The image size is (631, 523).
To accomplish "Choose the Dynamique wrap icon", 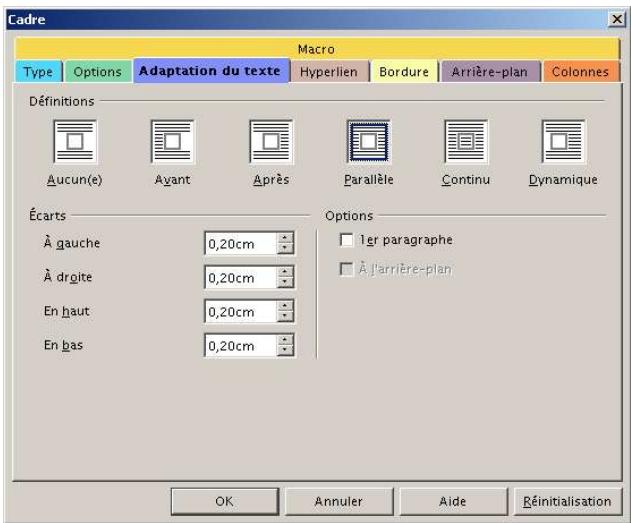I will (x=563, y=142).
